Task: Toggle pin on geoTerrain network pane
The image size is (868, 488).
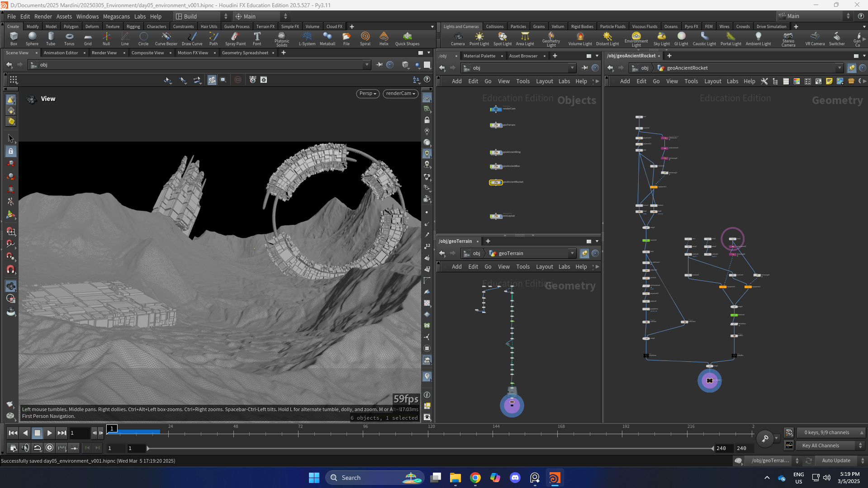Action: click(x=584, y=253)
